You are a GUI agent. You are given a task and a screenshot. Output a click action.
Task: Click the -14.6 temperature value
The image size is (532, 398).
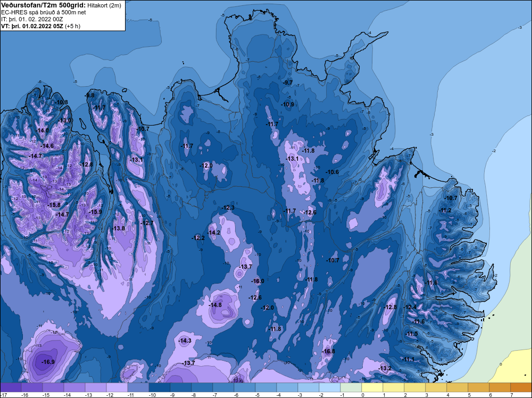click(x=47, y=146)
